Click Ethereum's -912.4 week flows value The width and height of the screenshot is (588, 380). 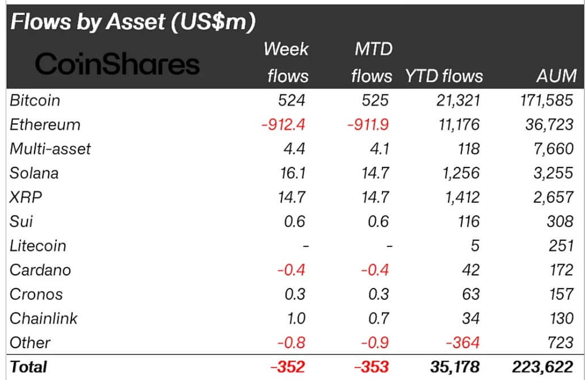point(283,124)
